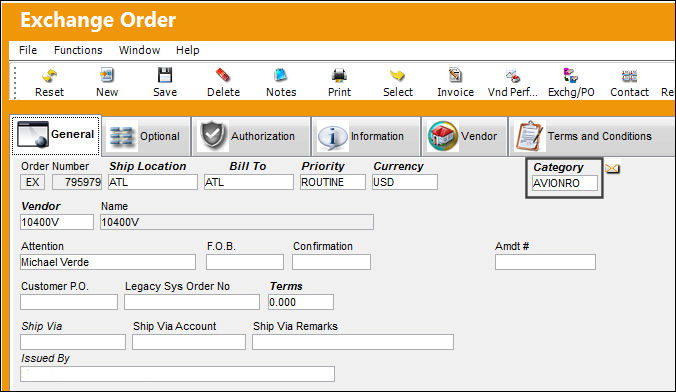Click the Ship Via field
676x392 pixels.
coord(73,342)
